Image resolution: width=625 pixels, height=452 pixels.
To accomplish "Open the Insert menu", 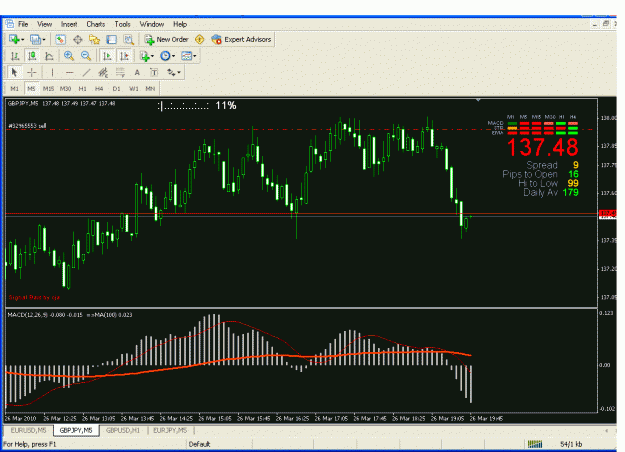I will 69,24.
